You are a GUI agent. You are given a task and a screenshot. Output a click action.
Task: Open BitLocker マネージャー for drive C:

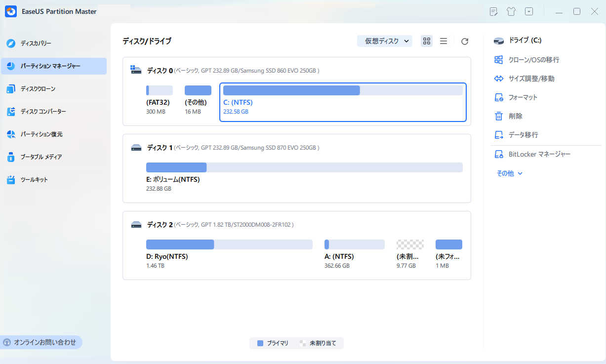531,154
